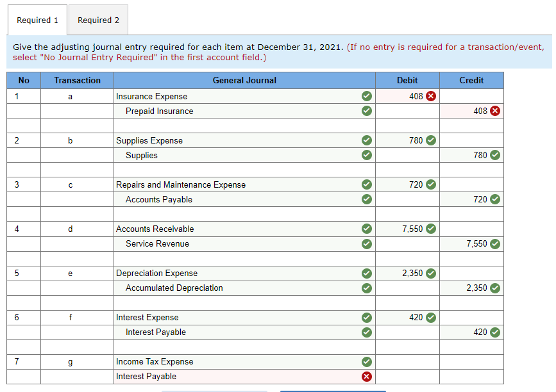
Task: Click the check mark beside Depreciation Expense
Action: tap(367, 273)
